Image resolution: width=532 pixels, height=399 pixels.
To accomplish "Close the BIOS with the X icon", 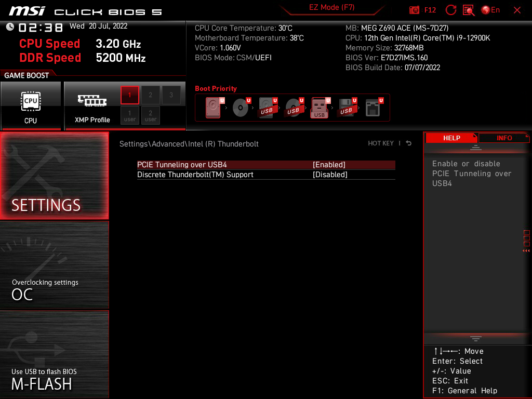I will 517,10.
